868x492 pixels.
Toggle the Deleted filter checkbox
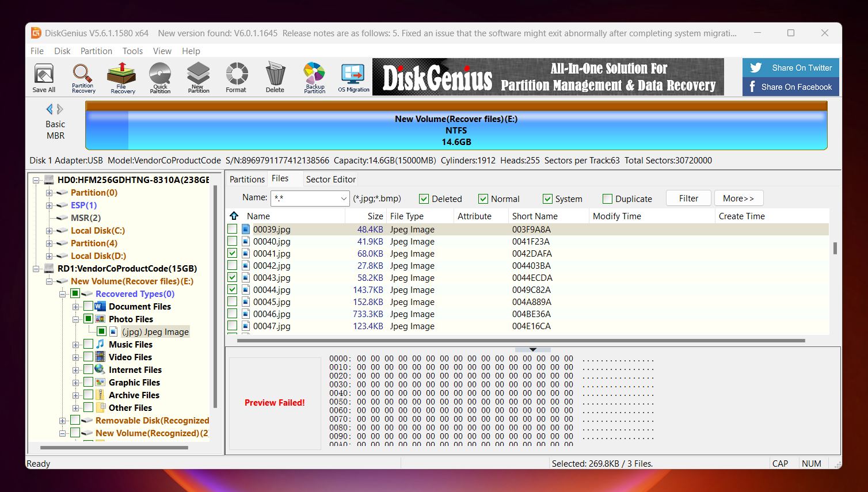424,199
